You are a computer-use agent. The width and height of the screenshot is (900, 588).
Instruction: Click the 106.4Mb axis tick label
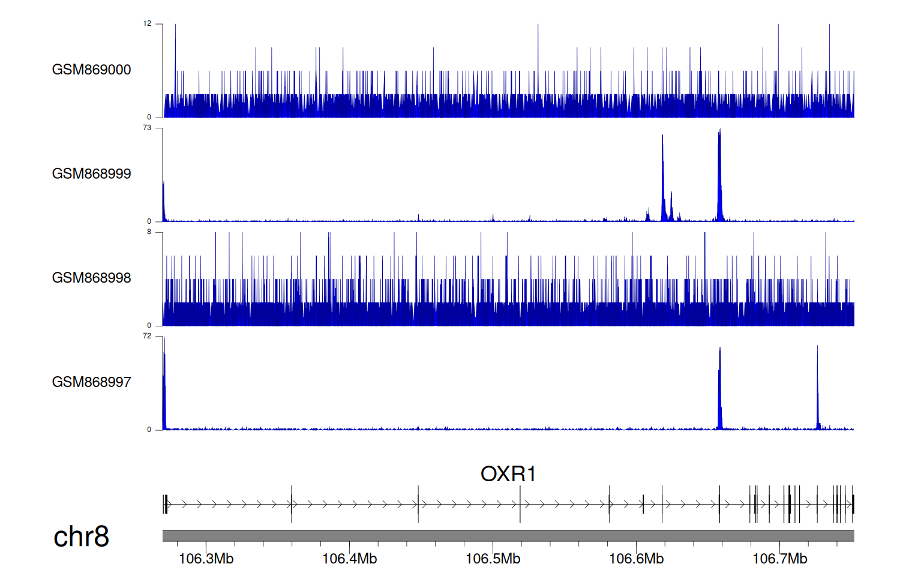coord(349,559)
